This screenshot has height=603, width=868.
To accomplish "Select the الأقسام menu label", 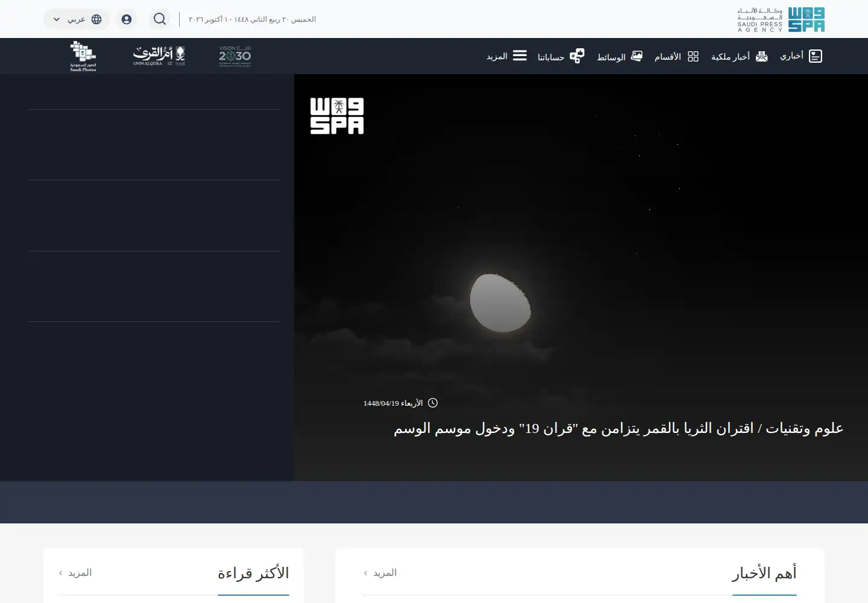I will tap(668, 57).
